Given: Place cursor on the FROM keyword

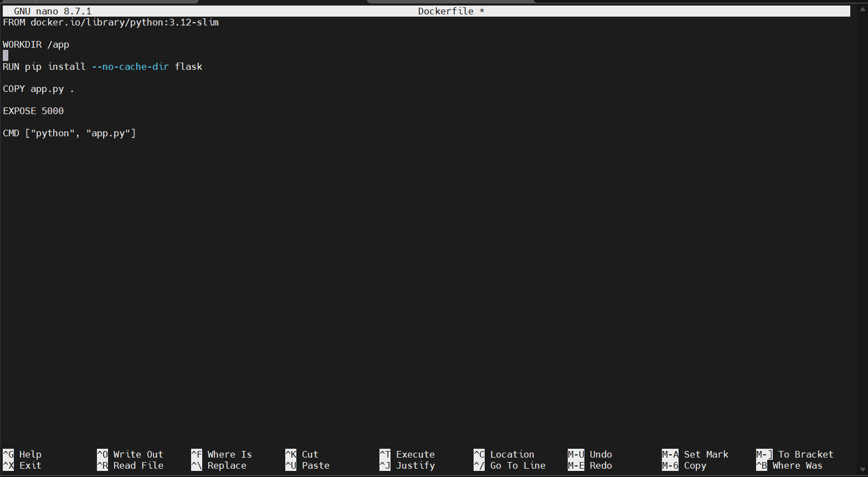Looking at the screenshot, I should click(14, 22).
